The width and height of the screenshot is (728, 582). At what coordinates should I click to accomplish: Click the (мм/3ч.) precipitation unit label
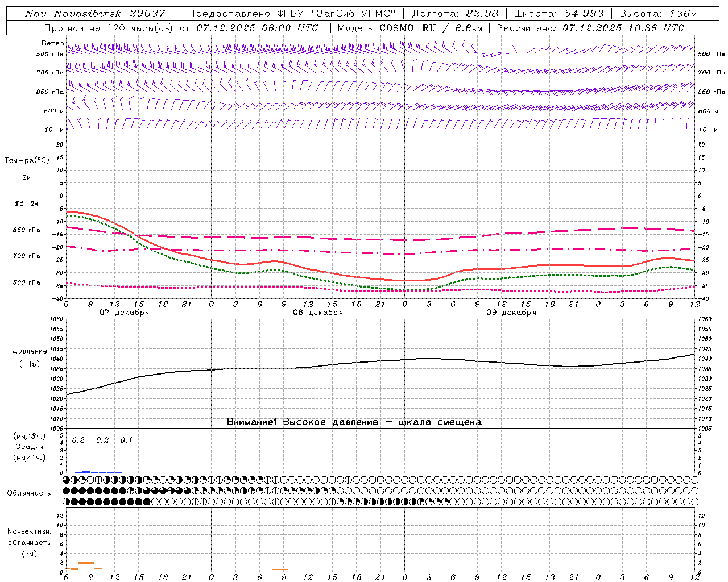pyautogui.click(x=29, y=436)
